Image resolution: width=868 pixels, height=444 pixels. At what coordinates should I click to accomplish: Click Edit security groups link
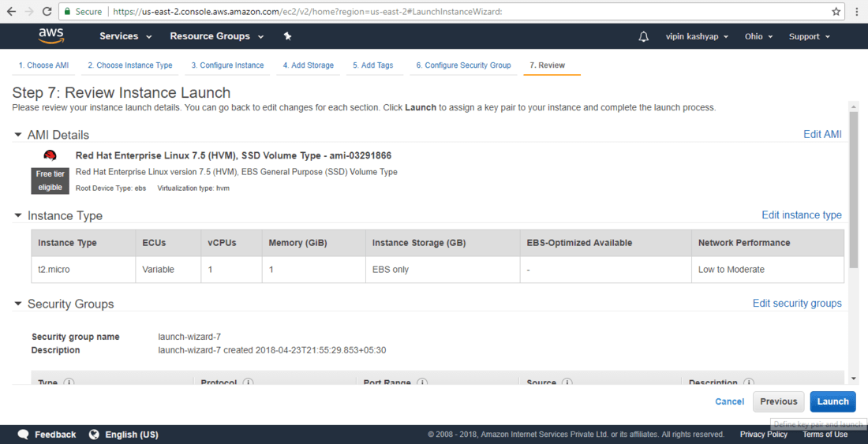797,304
